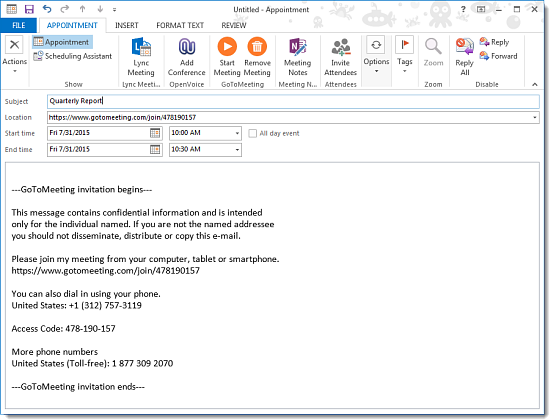Start the GoToMeeting session

227,56
